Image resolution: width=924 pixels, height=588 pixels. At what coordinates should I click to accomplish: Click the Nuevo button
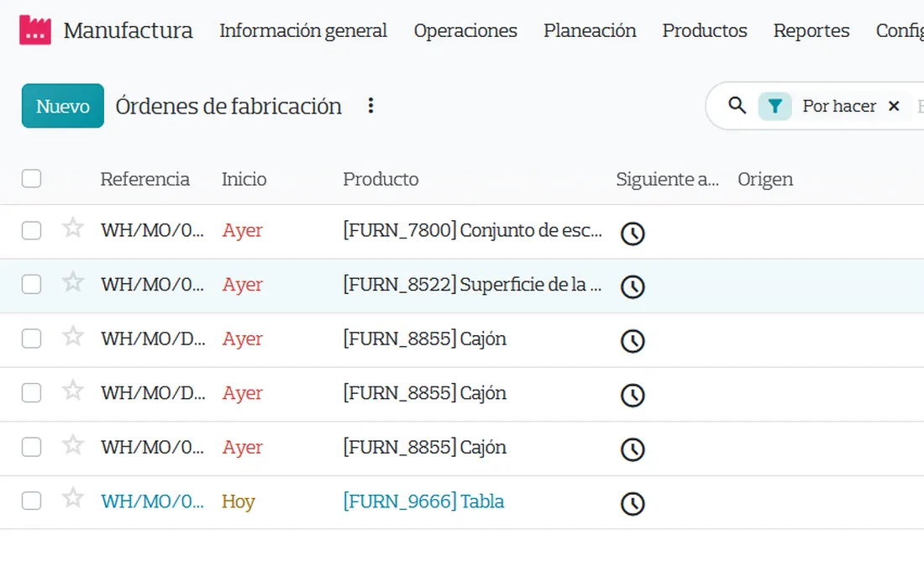tap(63, 106)
